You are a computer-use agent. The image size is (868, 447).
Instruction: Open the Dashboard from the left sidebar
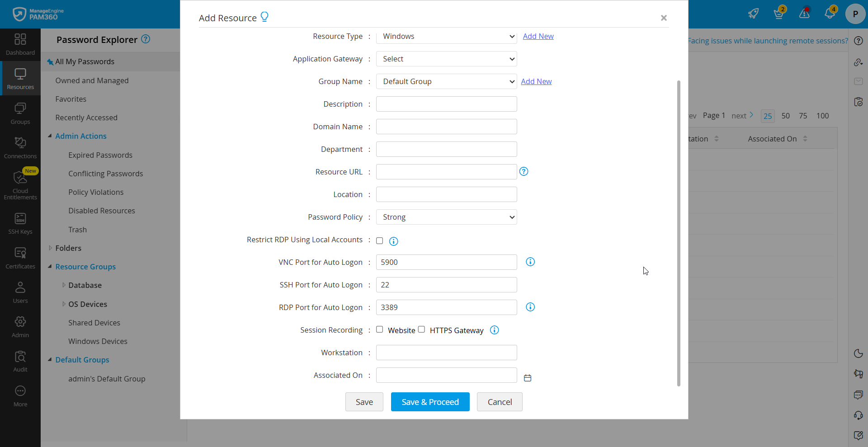[x=20, y=44]
